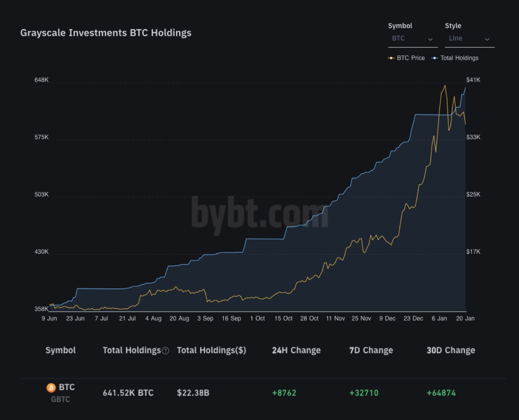Click the Total Holdings($) column header
This screenshot has height=420, width=519.
[x=212, y=350]
